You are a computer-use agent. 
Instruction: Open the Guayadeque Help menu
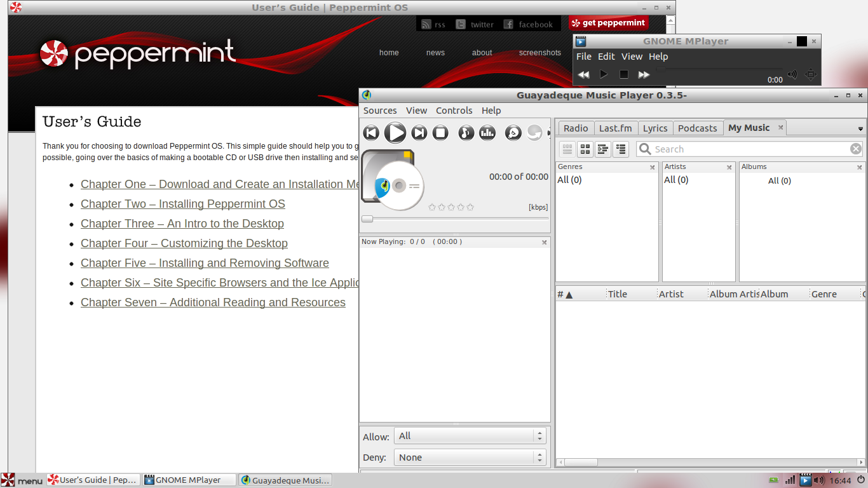click(x=491, y=111)
